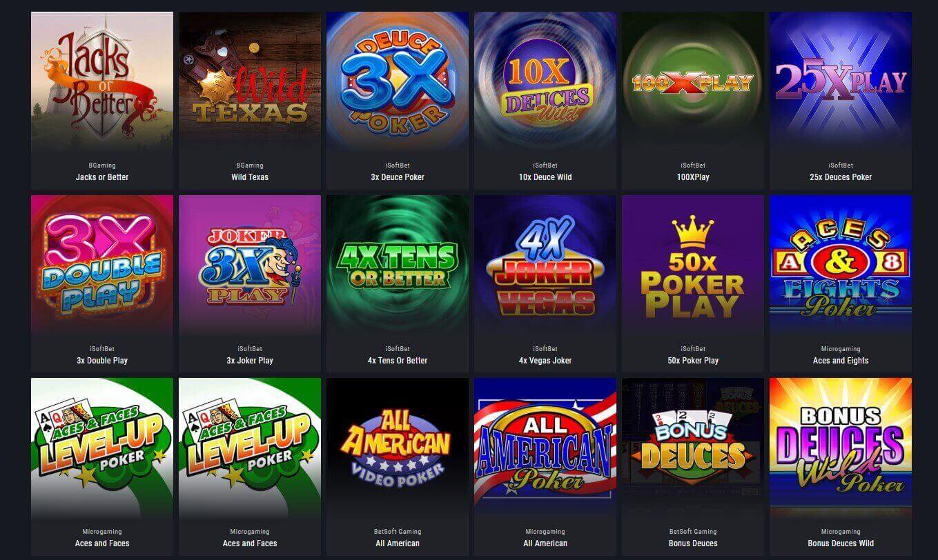The width and height of the screenshot is (938, 560).
Task: Select the 3x Double Play game image
Action: click(102, 266)
